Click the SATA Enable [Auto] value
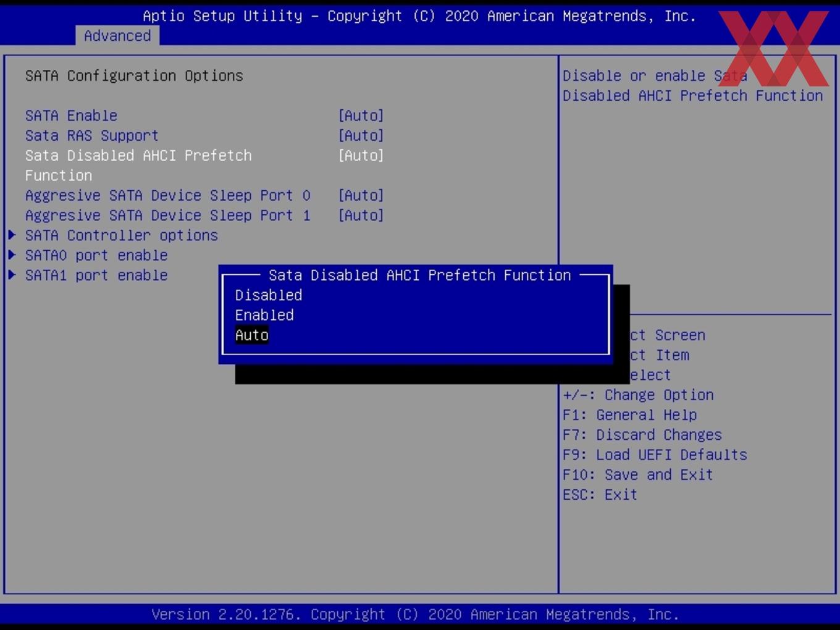 coord(361,115)
